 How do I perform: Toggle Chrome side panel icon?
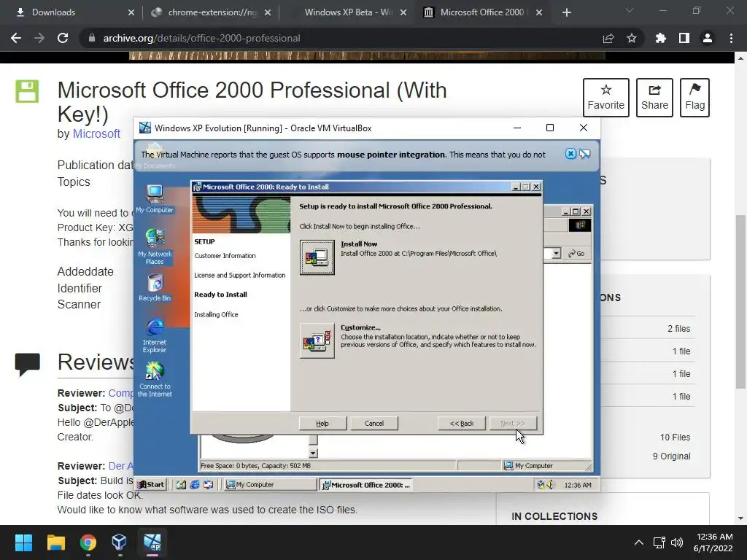coord(684,38)
